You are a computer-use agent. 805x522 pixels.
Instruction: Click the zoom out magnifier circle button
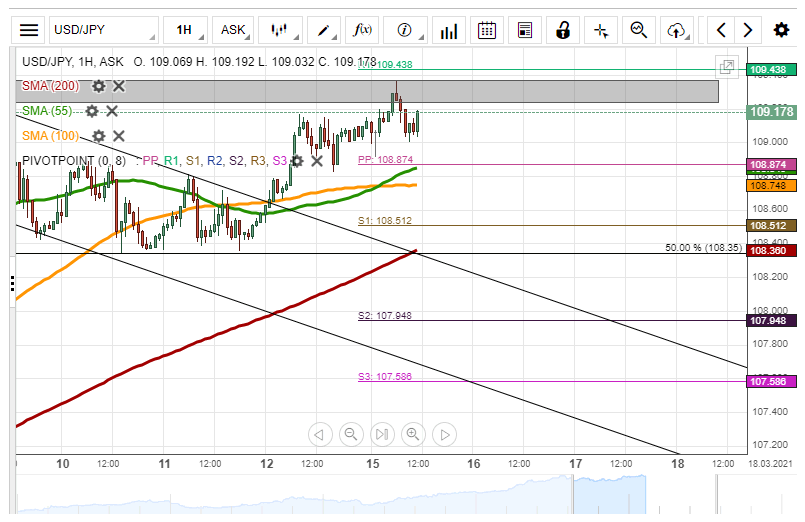point(351,435)
